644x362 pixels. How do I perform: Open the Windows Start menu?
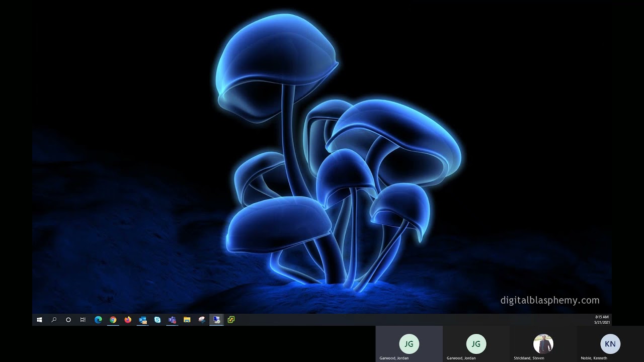(39, 320)
